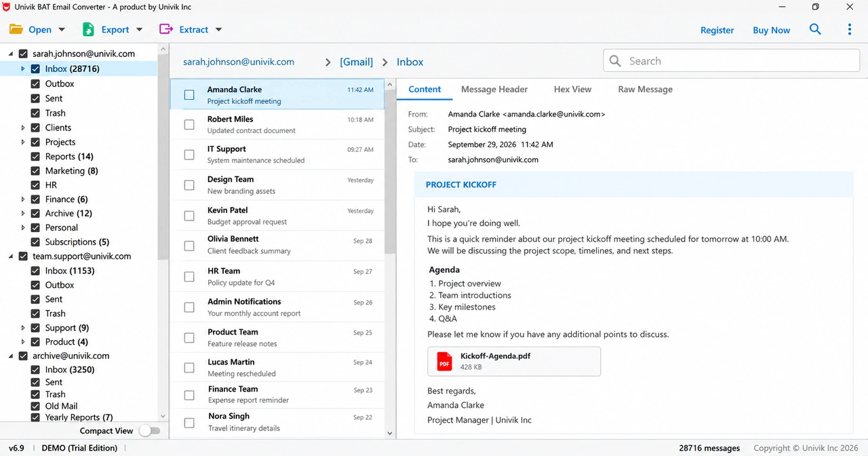The image size is (868, 456).
Task: Uncheck the Reports (14) folder checkbox
Action: (x=35, y=156)
